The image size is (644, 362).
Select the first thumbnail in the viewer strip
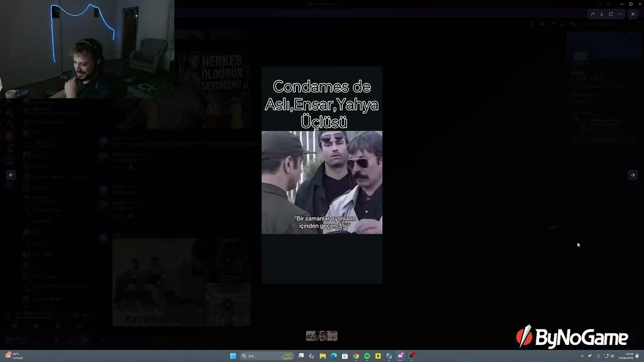[x=311, y=336]
